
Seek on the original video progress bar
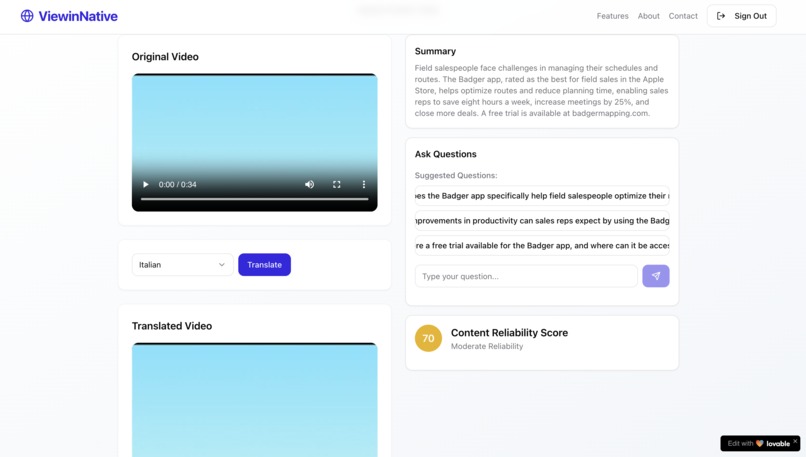254,198
